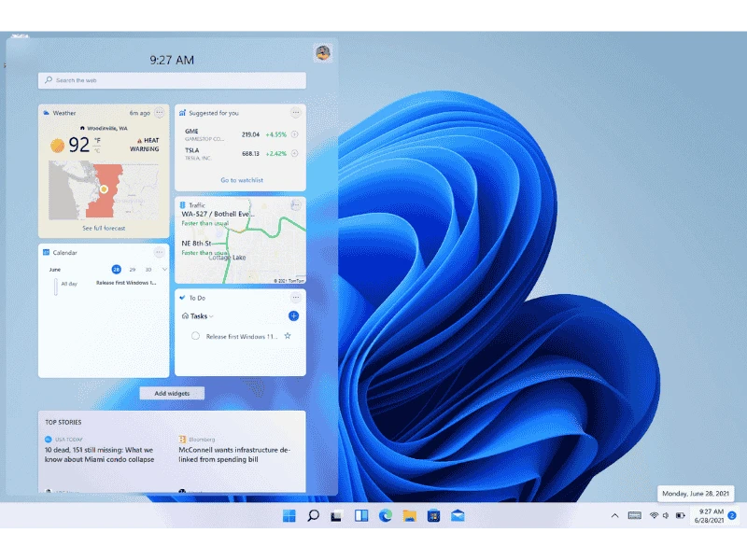Image resolution: width=747 pixels, height=560 pixels.
Task: Click the touch keyboard icon in the system tray
Action: click(635, 515)
